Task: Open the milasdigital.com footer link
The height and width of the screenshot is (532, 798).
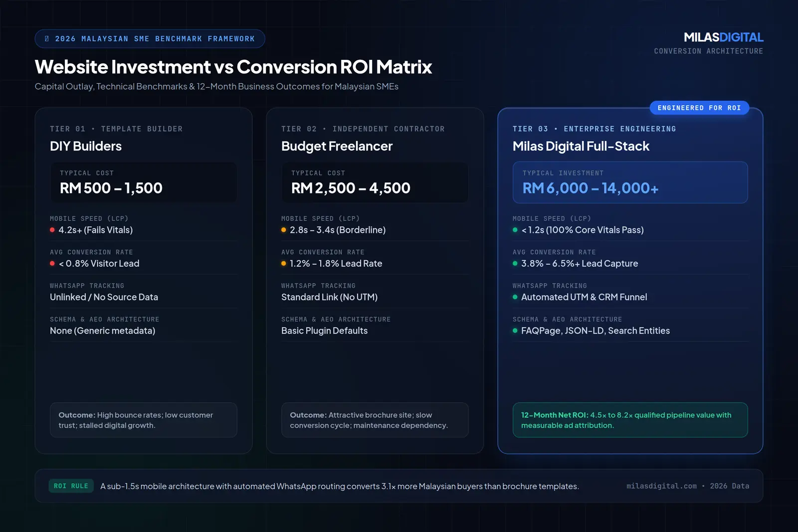Action: [x=661, y=486]
